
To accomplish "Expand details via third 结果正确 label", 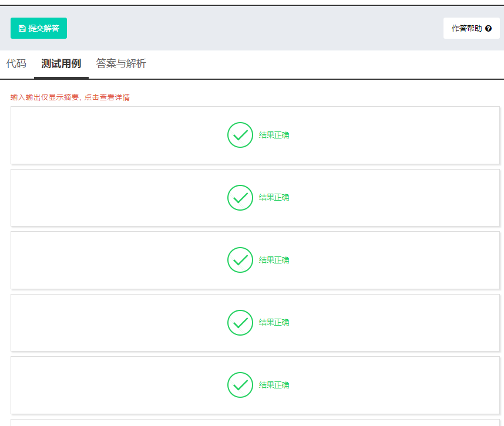I will click(274, 260).
